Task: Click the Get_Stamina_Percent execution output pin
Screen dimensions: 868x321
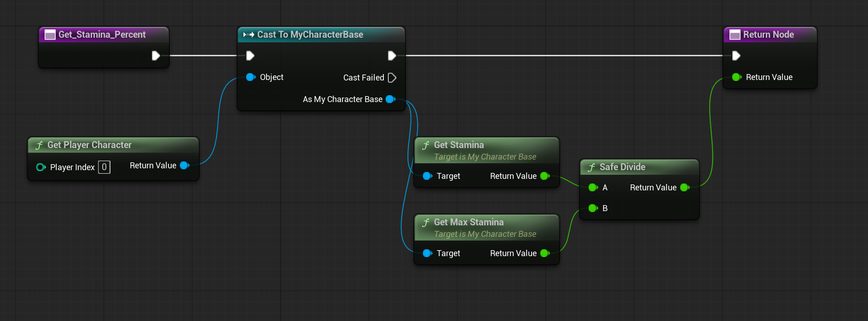Action: pyautogui.click(x=156, y=56)
